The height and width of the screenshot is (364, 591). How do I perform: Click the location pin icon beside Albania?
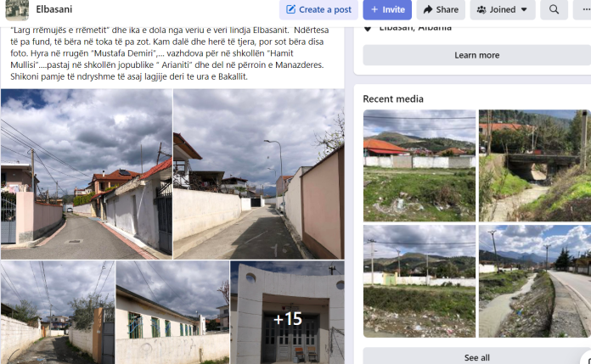coord(368,28)
